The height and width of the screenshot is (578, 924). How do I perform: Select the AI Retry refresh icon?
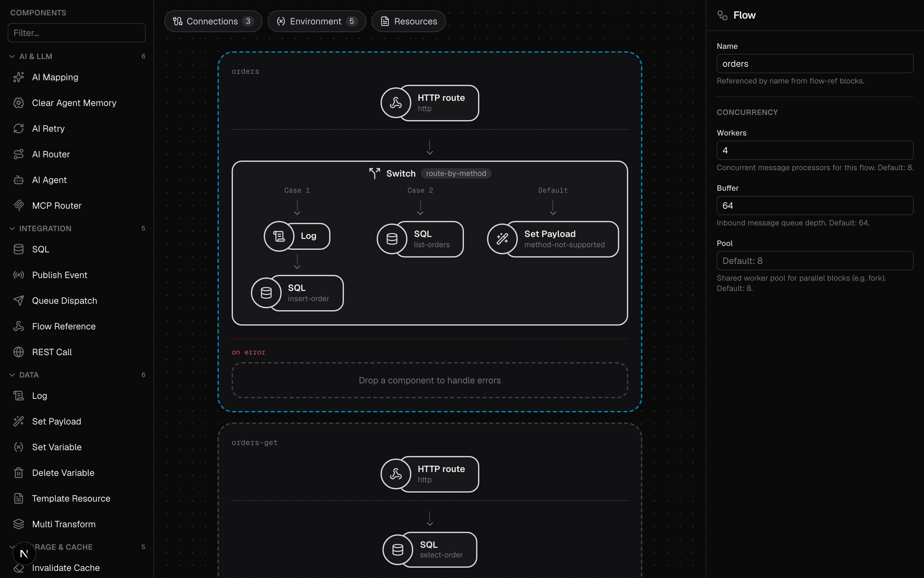click(x=18, y=128)
